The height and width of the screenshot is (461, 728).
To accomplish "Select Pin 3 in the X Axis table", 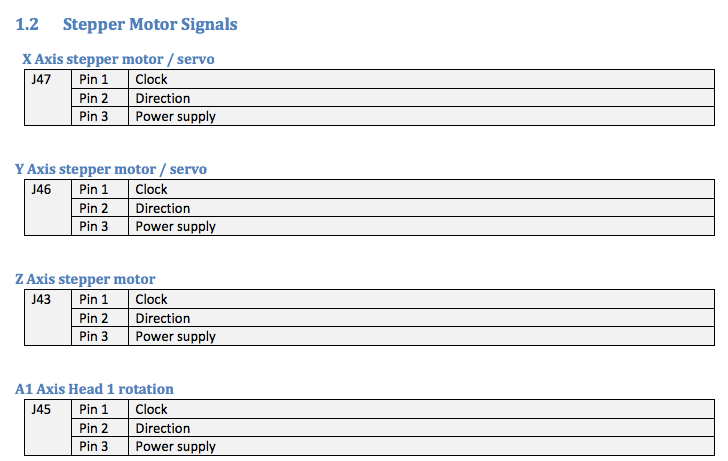I will (x=100, y=116).
